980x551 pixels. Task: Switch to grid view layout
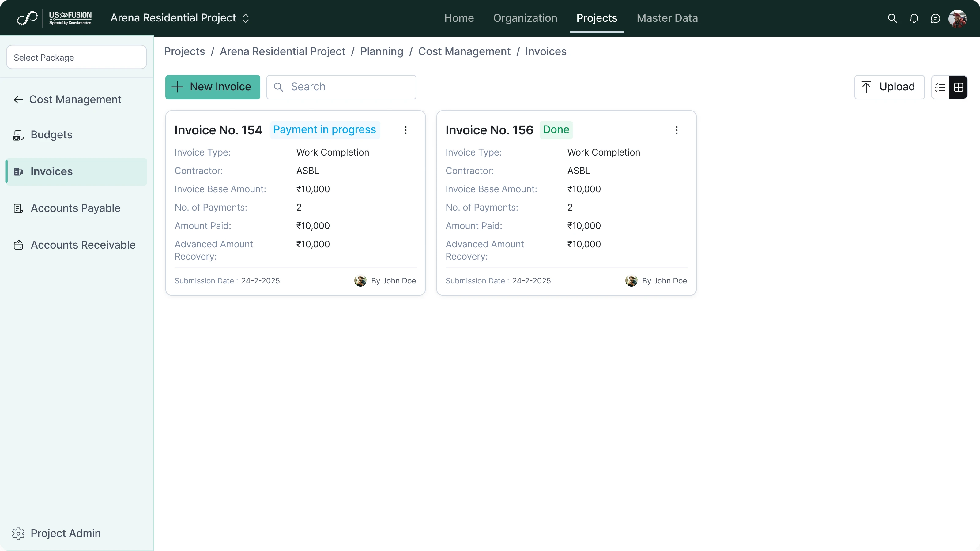959,87
